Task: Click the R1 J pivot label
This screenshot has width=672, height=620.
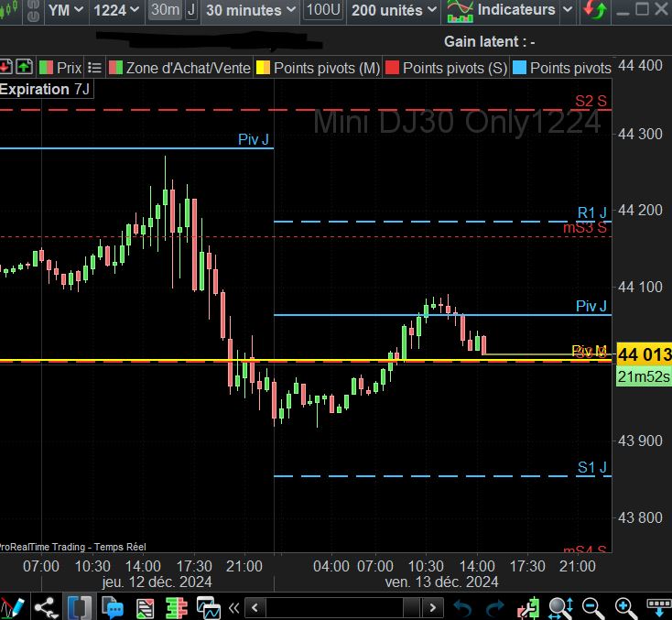Action: (591, 212)
